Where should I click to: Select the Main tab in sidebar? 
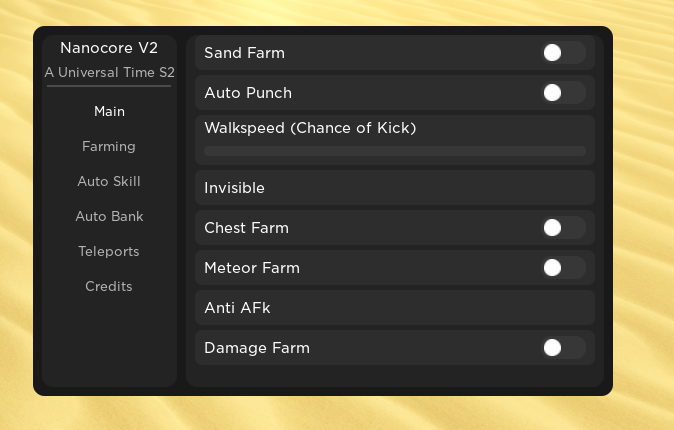click(109, 111)
